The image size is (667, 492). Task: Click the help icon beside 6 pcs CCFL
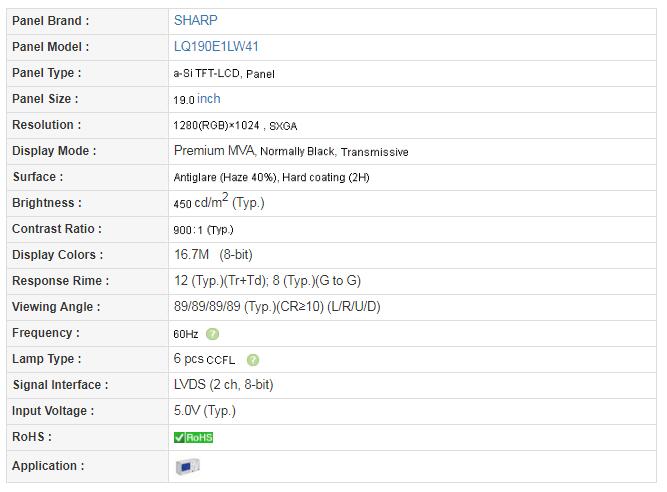click(253, 360)
